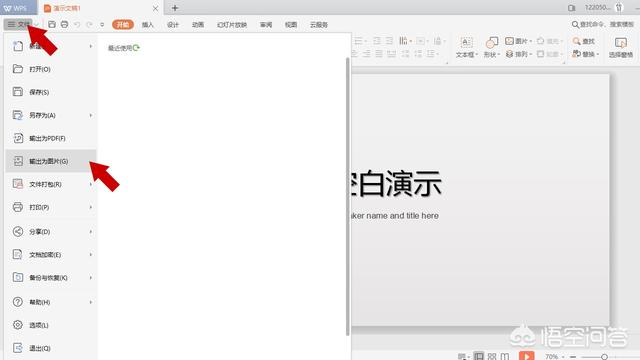This screenshot has width=640, height=360.
Task: Click the Redo arrow icon
Action: pyautogui.click(x=89, y=24)
